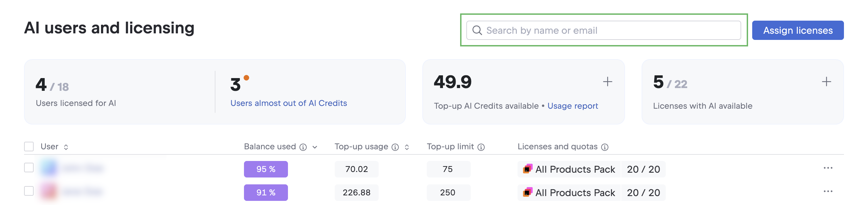Viewport: 868px width, 205px height.
Task: Click the 95% balance used badge
Action: pos(266,169)
